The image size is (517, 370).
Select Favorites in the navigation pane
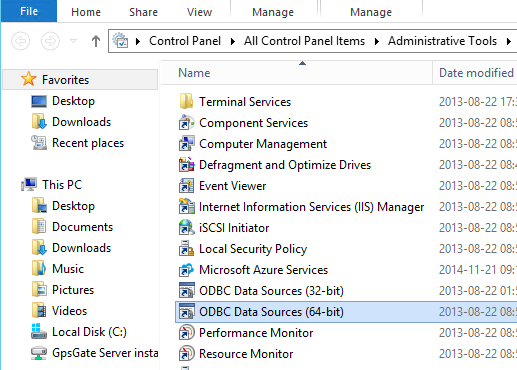[x=65, y=80]
